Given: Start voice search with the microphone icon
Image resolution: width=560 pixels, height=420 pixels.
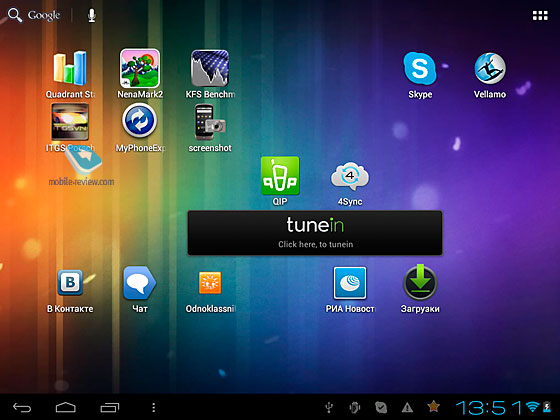Looking at the screenshot, I should (92, 15).
